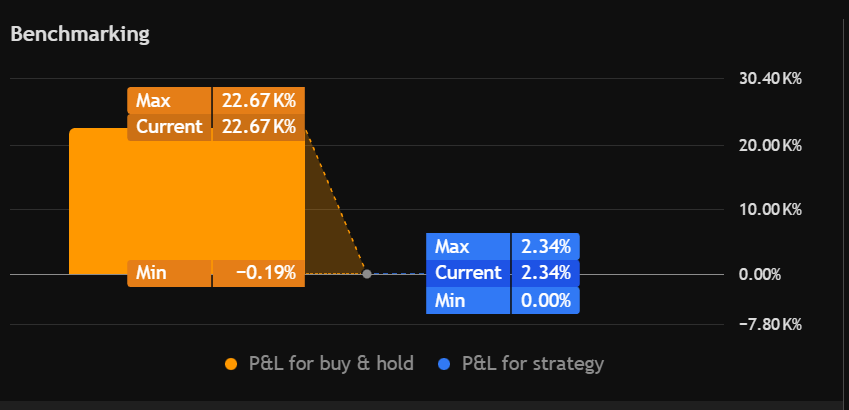The height and width of the screenshot is (410, 849).
Task: Toggle the "P&L for buy & hold" legend label
Action: click(331, 364)
